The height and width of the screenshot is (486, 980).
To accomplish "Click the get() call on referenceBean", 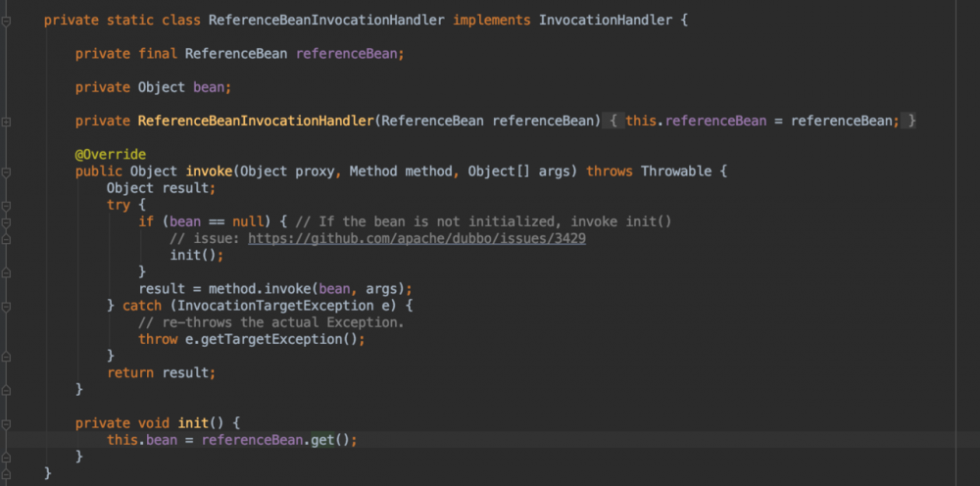I will pyautogui.click(x=322, y=440).
